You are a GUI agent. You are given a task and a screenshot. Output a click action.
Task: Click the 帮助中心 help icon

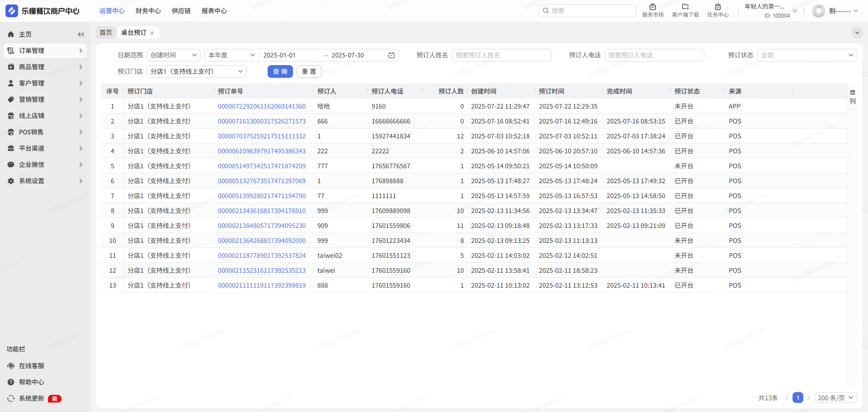click(11, 382)
